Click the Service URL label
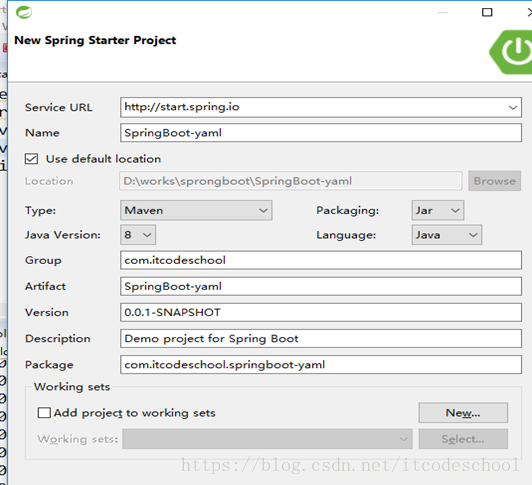This screenshot has height=485, width=532. click(x=58, y=108)
